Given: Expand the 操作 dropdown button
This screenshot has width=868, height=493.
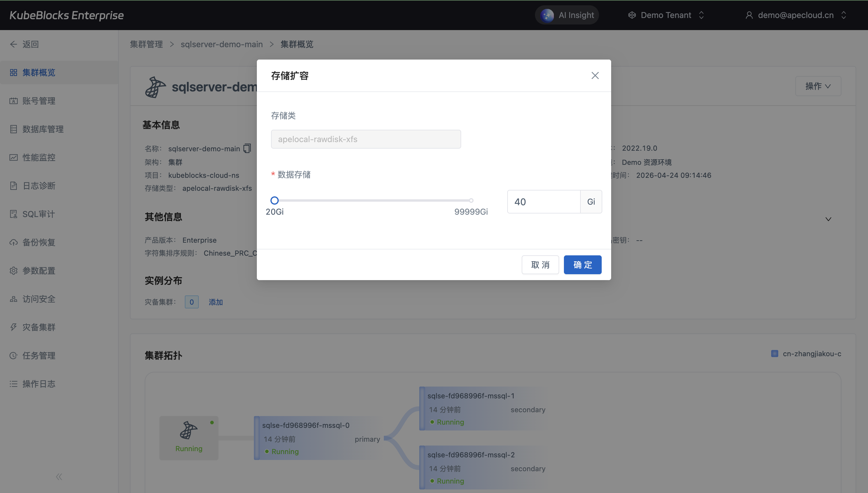Looking at the screenshot, I should click(x=818, y=86).
